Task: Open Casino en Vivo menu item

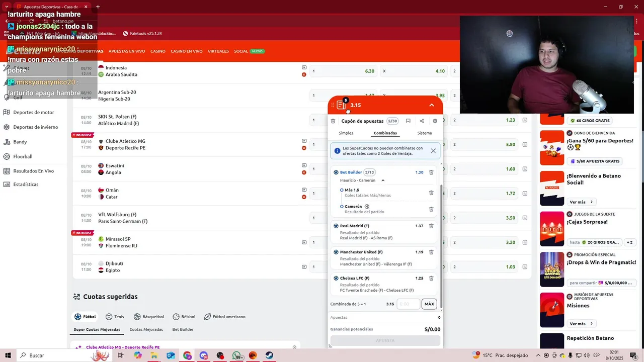Action: pos(187,51)
